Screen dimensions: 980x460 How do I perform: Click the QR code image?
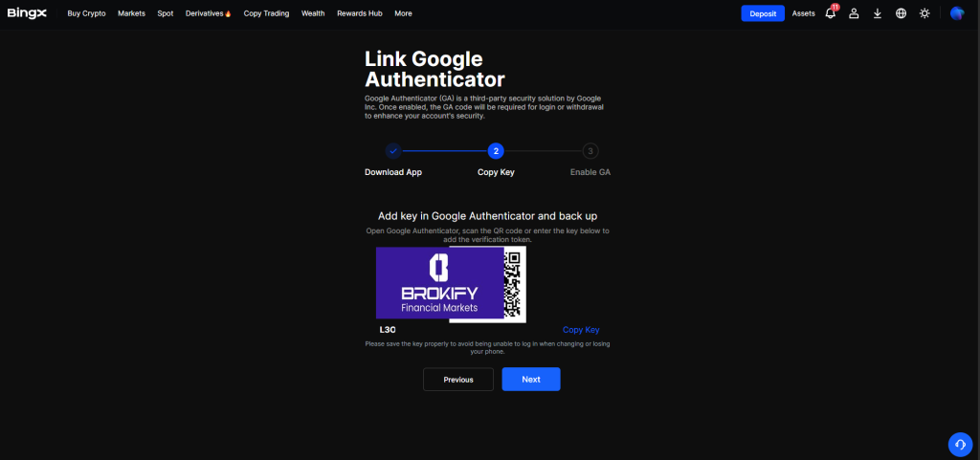coord(515,284)
